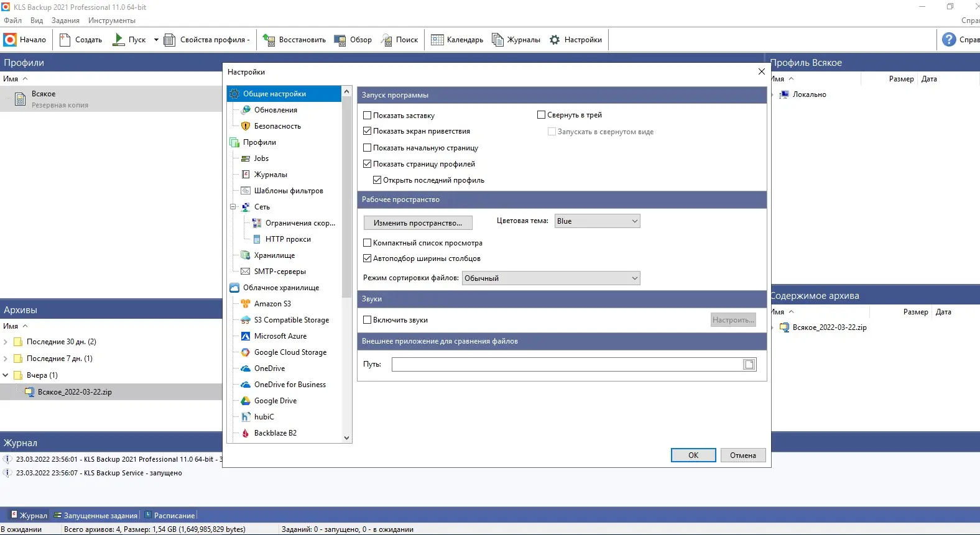The width and height of the screenshot is (980, 535).
Task: Enable Показать начальную страницу checkbox
Action: tap(367, 148)
